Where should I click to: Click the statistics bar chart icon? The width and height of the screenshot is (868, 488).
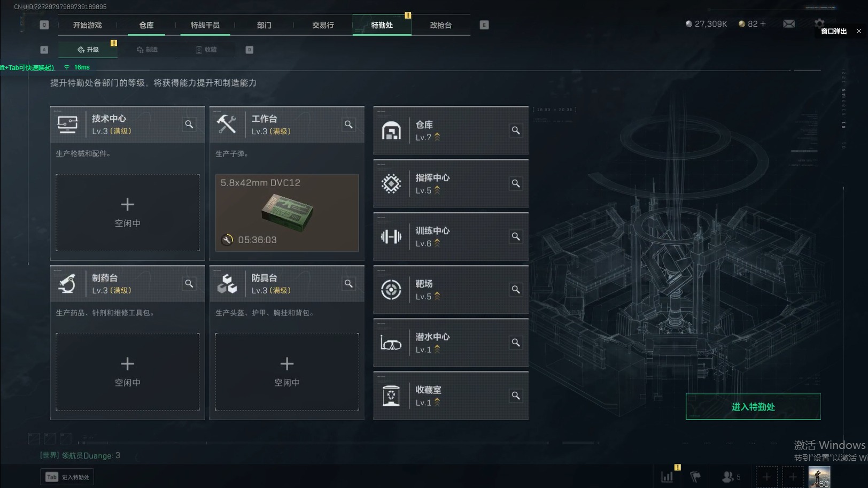pos(667,476)
